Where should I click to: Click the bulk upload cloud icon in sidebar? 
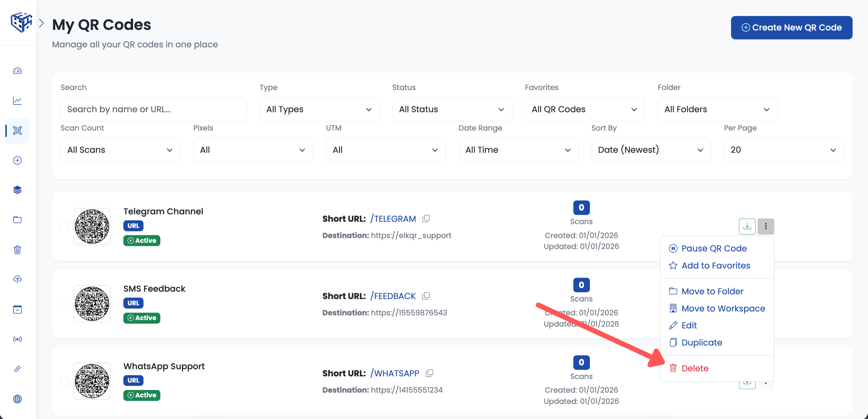pyautogui.click(x=17, y=279)
